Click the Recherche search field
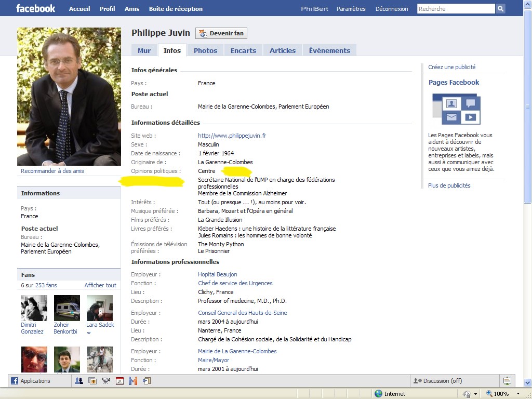The width and height of the screenshot is (532, 399). click(456, 9)
